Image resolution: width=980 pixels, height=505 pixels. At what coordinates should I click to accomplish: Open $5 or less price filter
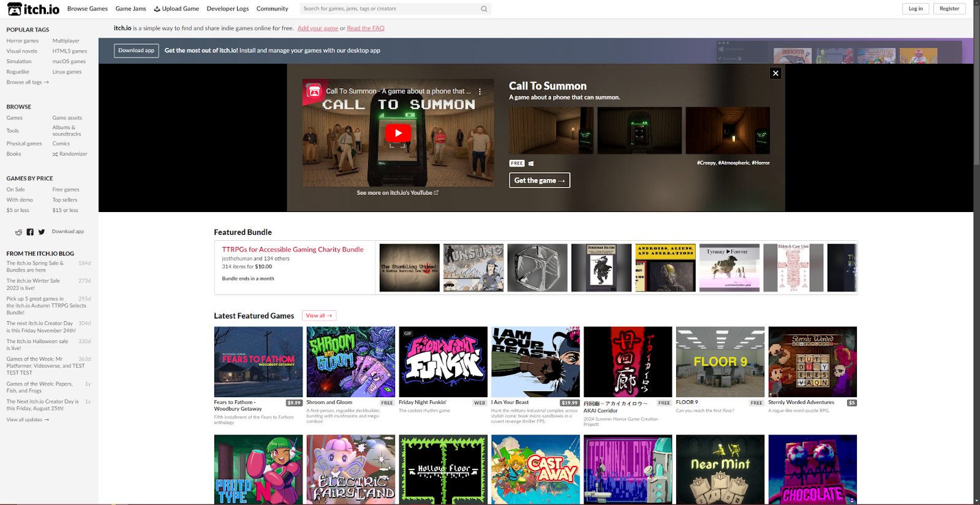tap(18, 210)
